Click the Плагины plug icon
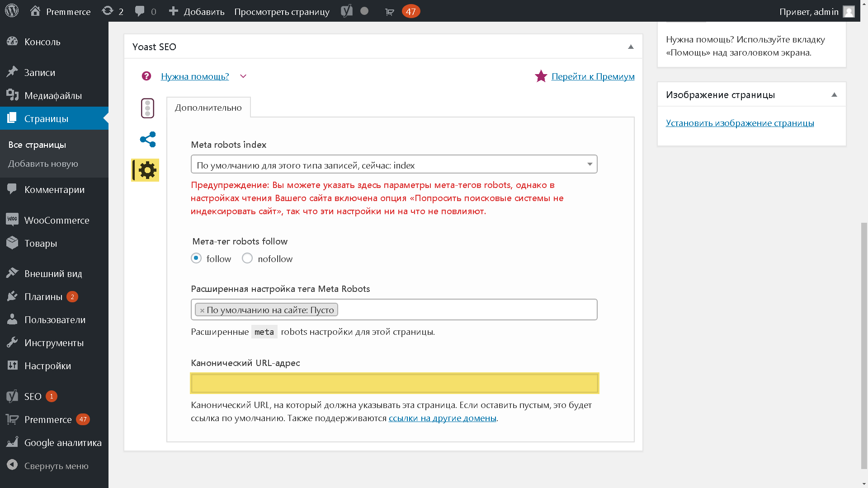Screen dimensions: 868x488 point(12,296)
